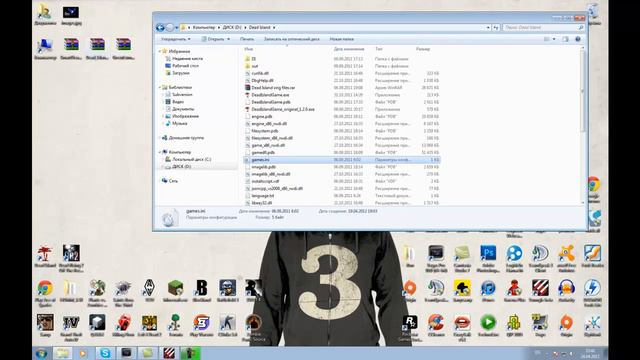Open the address bar history dropdown
The image size is (640, 360).
point(488,27)
